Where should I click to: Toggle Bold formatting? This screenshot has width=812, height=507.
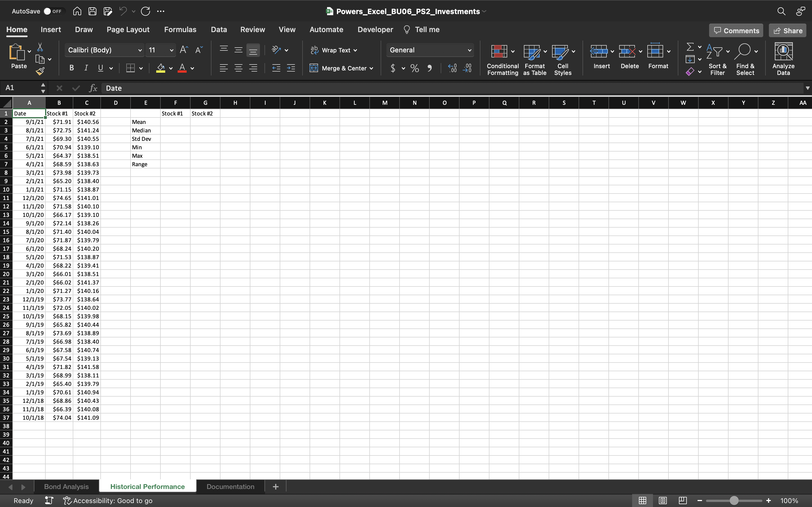(x=71, y=68)
